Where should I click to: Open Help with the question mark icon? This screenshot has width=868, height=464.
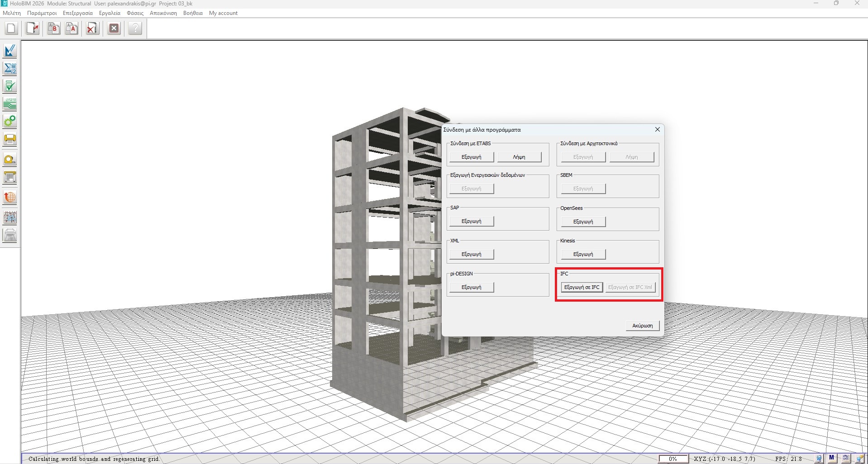coord(134,28)
